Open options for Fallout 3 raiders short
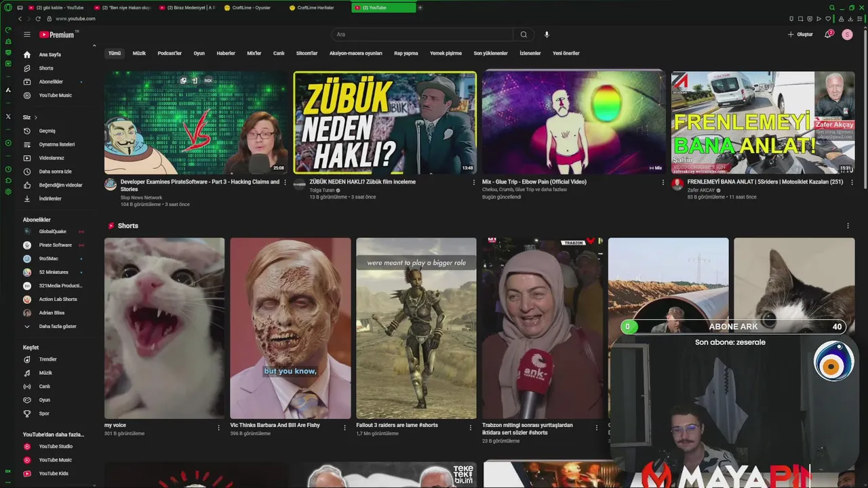 [x=471, y=428]
